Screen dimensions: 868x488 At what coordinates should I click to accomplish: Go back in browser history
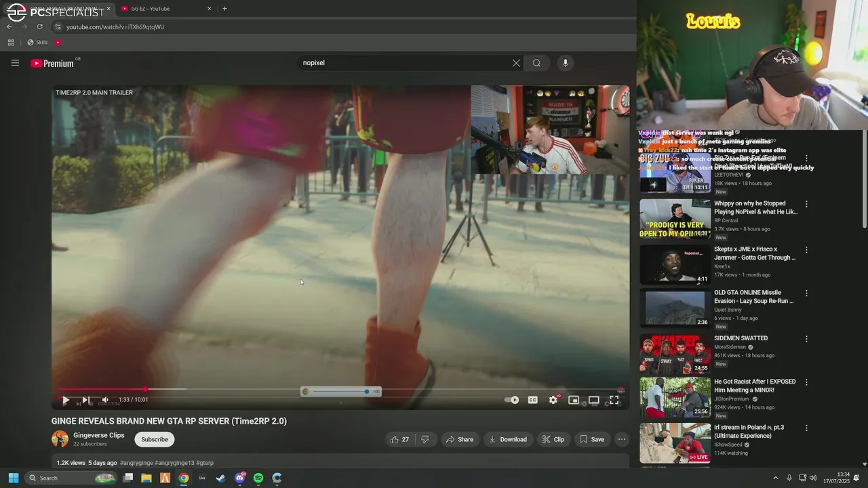[9, 26]
